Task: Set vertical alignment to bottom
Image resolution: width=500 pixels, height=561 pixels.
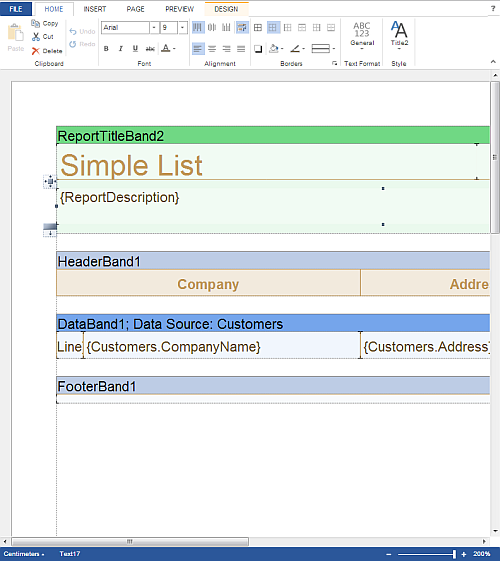Action: tap(226, 27)
